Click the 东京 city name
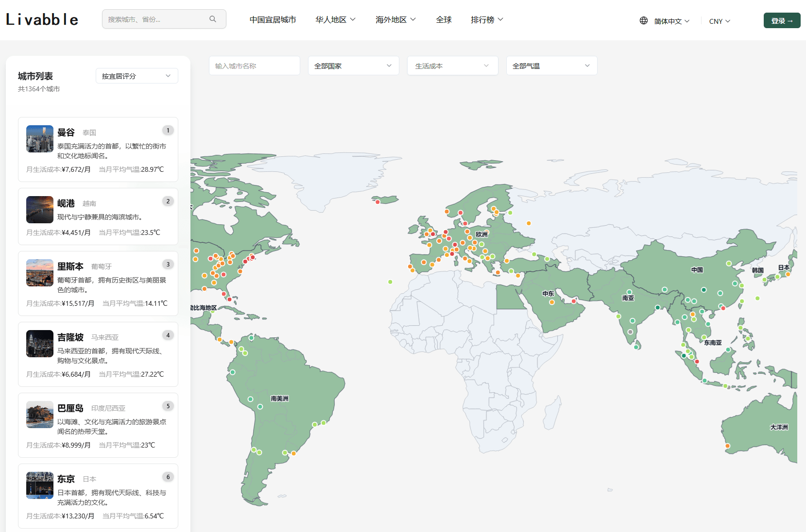Image resolution: width=806 pixels, height=532 pixels. tap(66, 479)
